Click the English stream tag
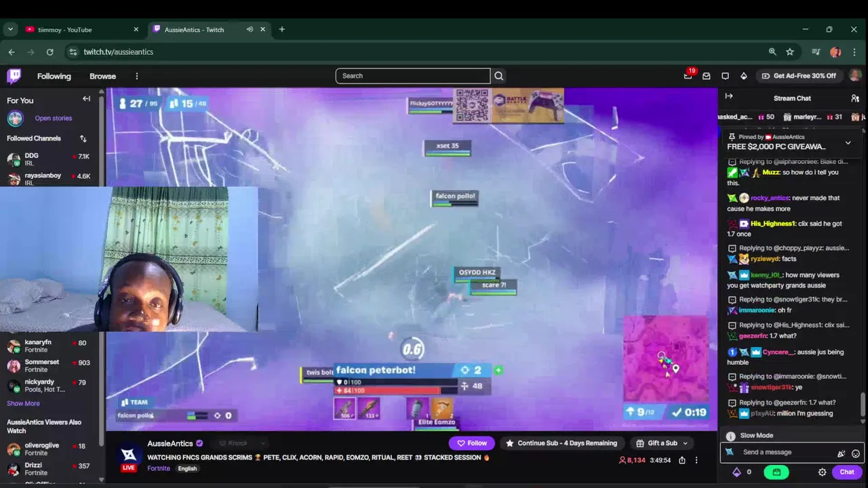The image size is (868, 488). coord(187,468)
